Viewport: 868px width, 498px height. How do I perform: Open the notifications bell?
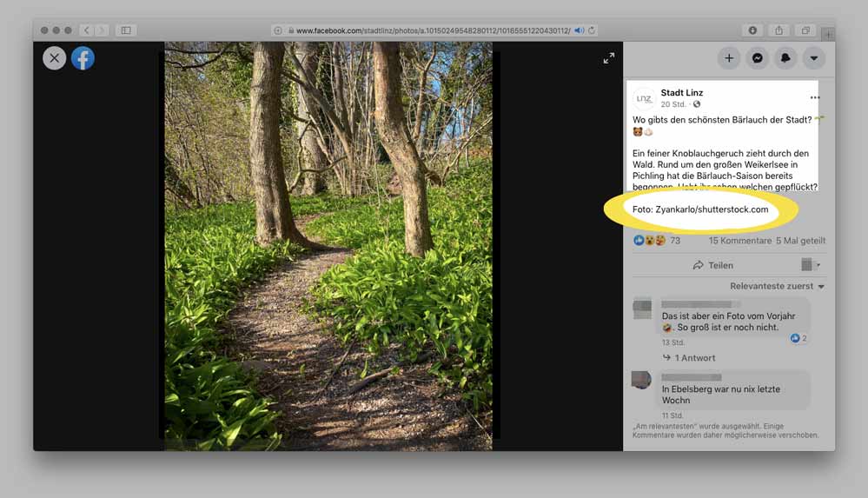(x=785, y=58)
